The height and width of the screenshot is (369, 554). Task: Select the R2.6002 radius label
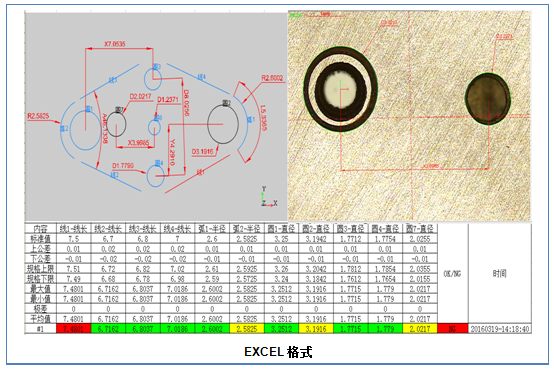272,78
